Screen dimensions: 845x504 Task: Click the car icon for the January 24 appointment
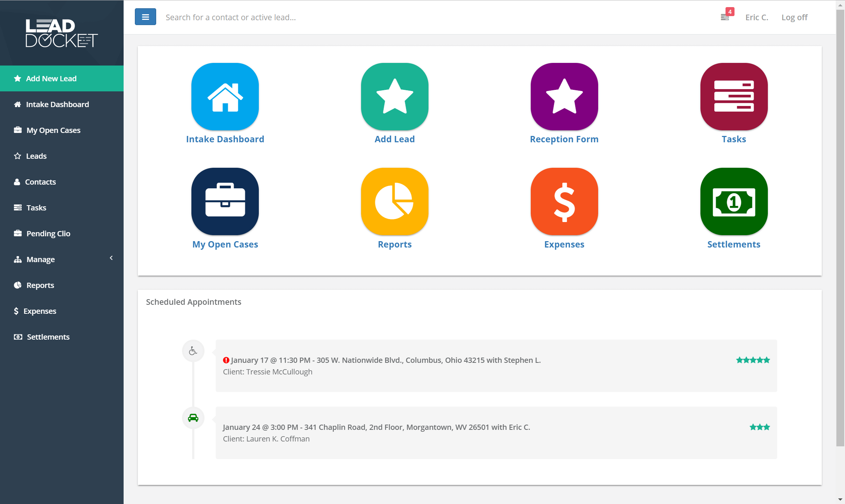pyautogui.click(x=193, y=418)
